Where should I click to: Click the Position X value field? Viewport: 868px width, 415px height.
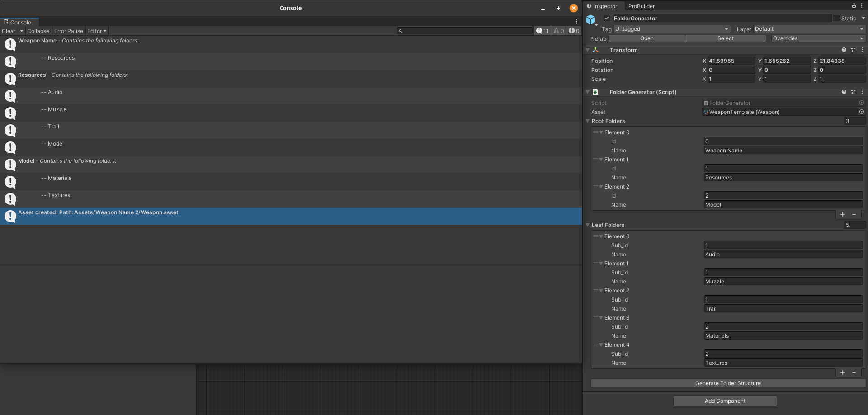pyautogui.click(x=731, y=61)
